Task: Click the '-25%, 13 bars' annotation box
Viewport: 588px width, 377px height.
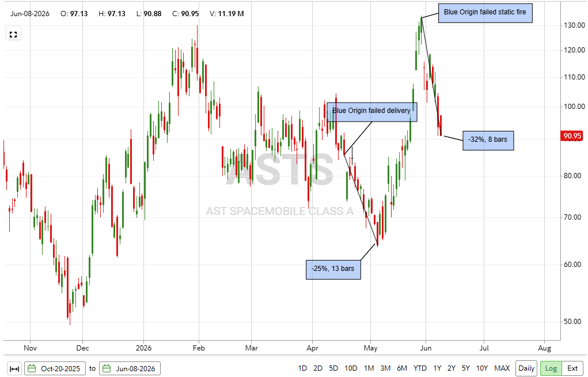Action: (333, 269)
